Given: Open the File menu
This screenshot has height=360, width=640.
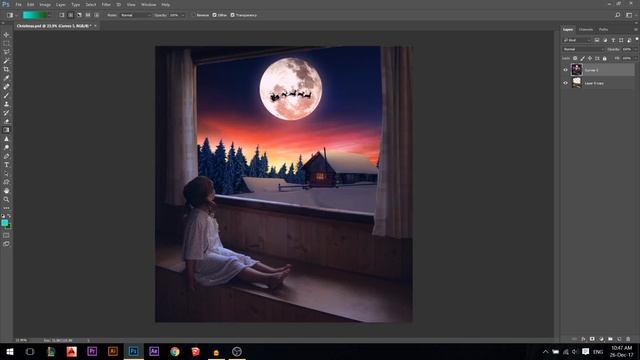Looking at the screenshot, I should pyautogui.click(x=18, y=4).
